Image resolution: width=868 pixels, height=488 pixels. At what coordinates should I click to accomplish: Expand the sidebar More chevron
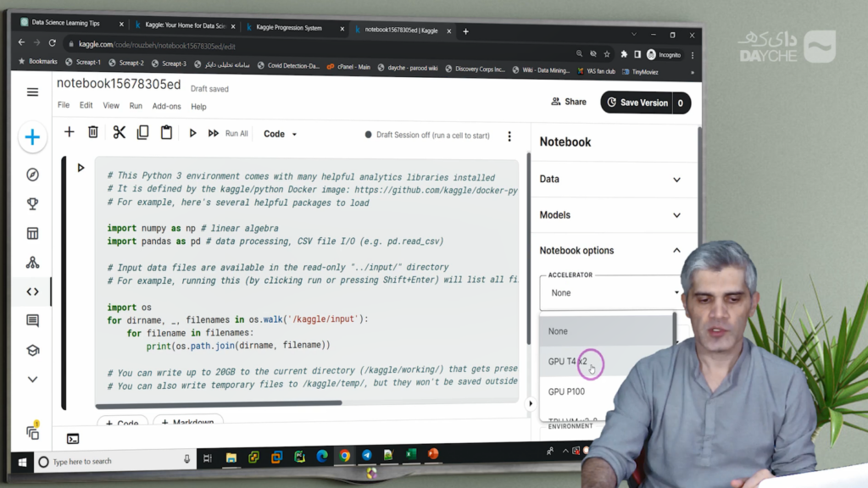click(33, 380)
